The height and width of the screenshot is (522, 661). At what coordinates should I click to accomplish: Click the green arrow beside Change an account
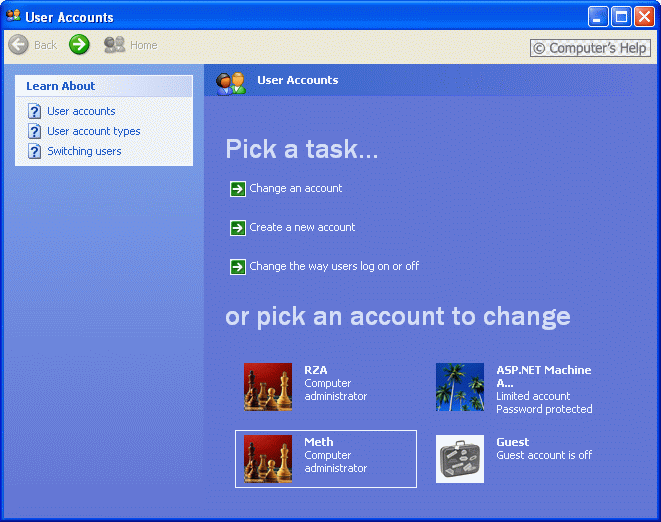(238, 189)
